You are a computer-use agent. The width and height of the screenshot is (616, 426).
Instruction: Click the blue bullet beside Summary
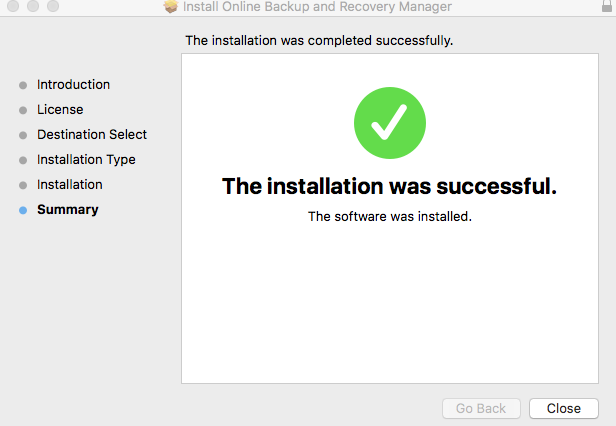(x=23, y=210)
